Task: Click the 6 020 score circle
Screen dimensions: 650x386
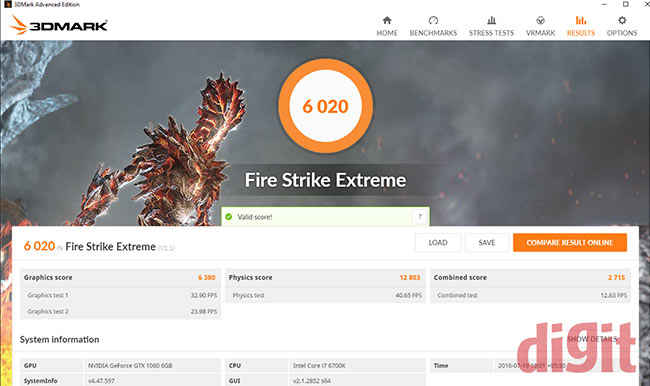Action: 325,106
